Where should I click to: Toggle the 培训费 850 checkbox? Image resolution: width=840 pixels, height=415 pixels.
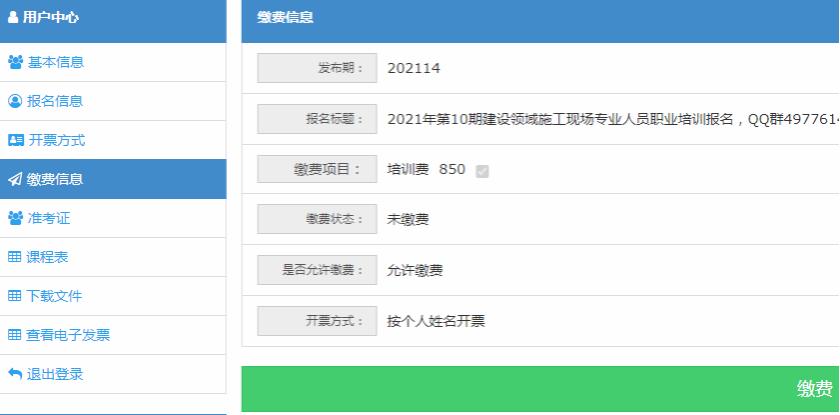(482, 171)
